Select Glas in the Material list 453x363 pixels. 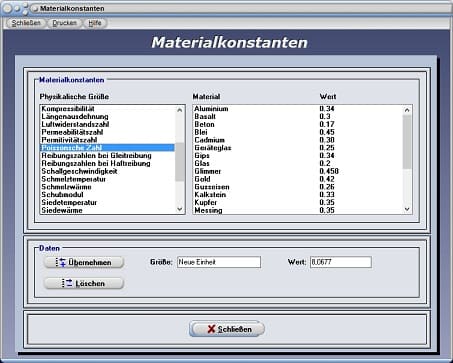tap(202, 163)
